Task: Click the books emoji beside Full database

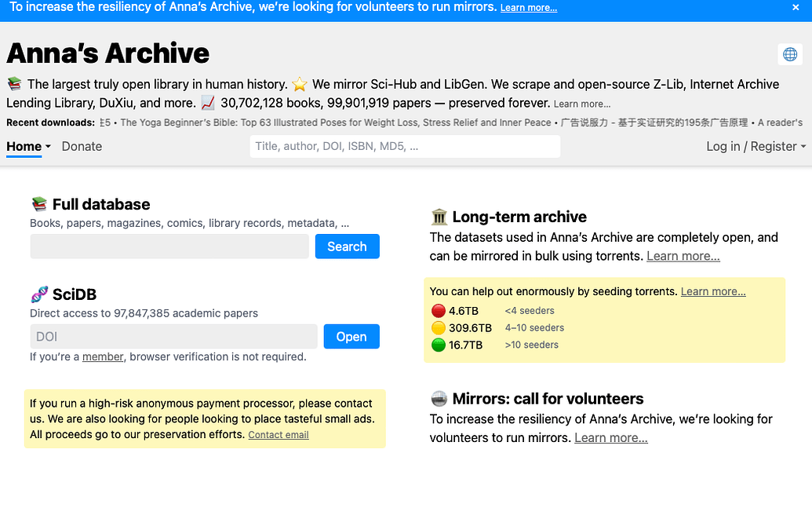Action: click(39, 205)
